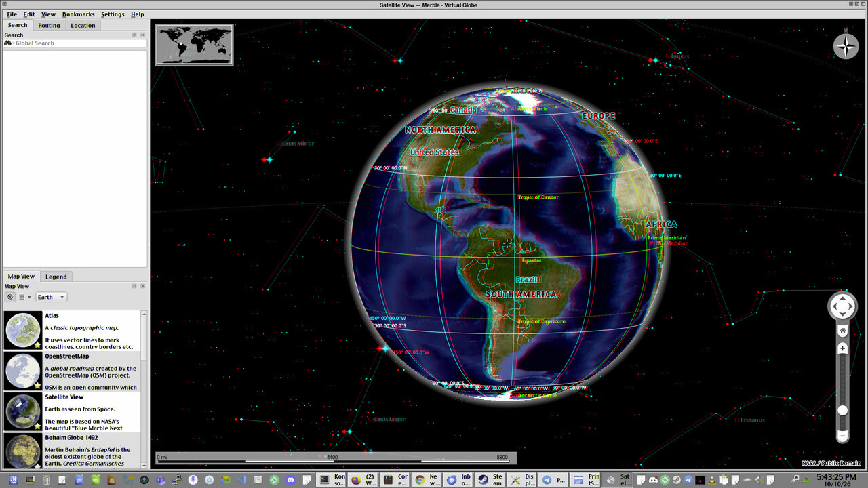Select the Behaim Globe 1492 theme
Viewport: 868px width, 488px height.
coord(71,450)
